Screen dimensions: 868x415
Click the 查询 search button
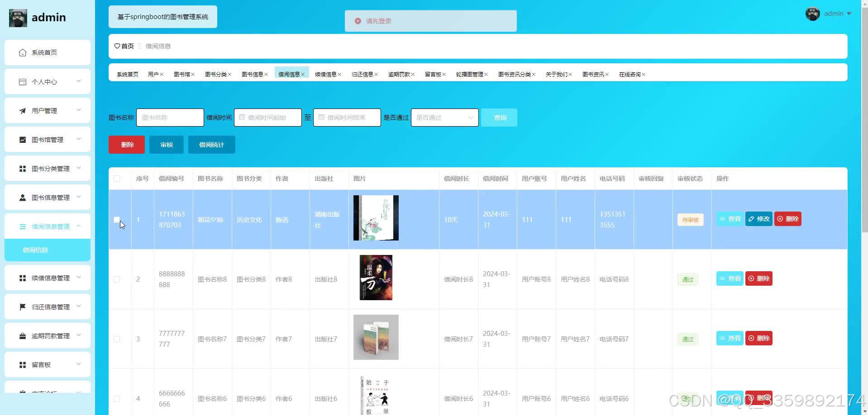[499, 118]
